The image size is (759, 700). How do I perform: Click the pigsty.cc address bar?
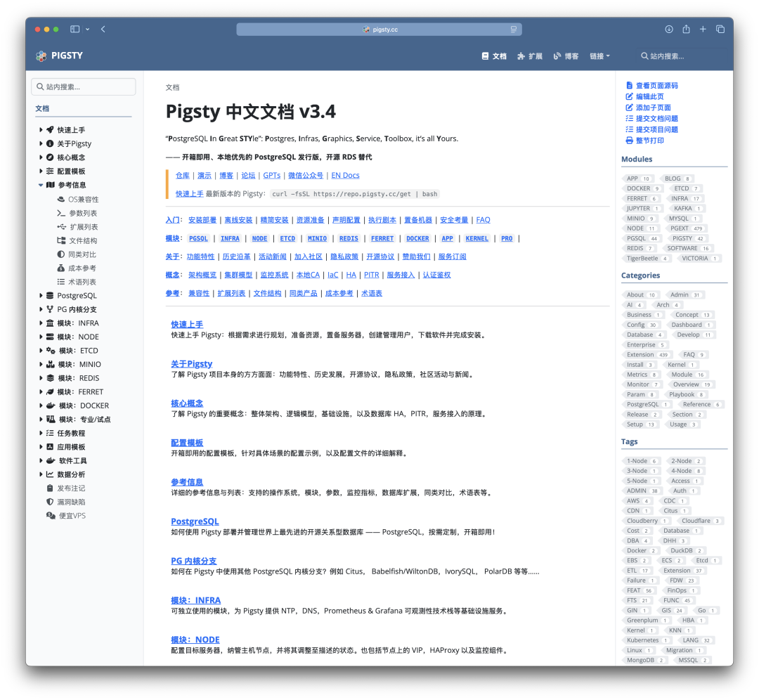point(379,30)
